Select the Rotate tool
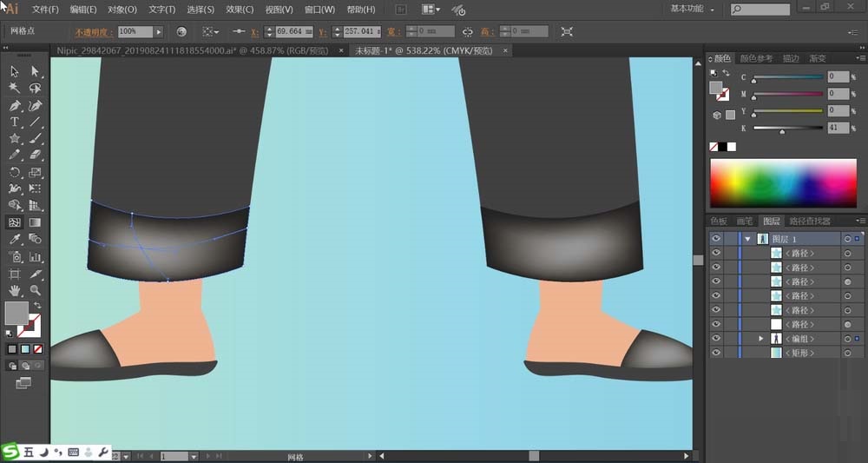Image resolution: width=868 pixels, height=463 pixels. pos(15,172)
